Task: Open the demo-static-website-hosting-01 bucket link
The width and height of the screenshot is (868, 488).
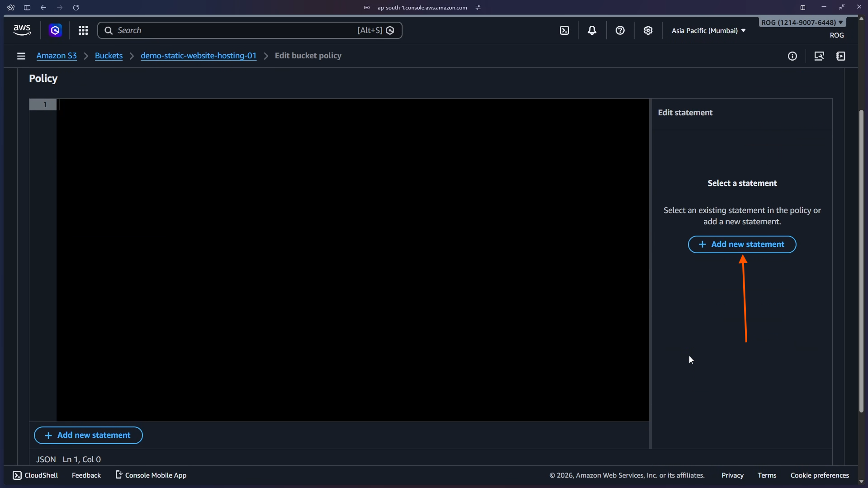Action: coord(199,56)
